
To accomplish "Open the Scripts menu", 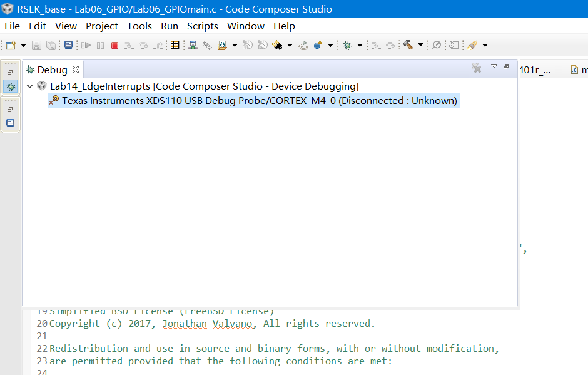I will click(203, 26).
